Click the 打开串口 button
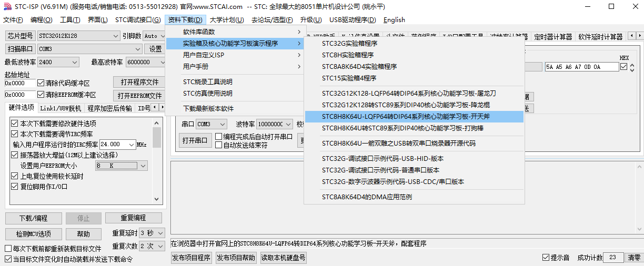The image size is (644, 266). pos(195,140)
